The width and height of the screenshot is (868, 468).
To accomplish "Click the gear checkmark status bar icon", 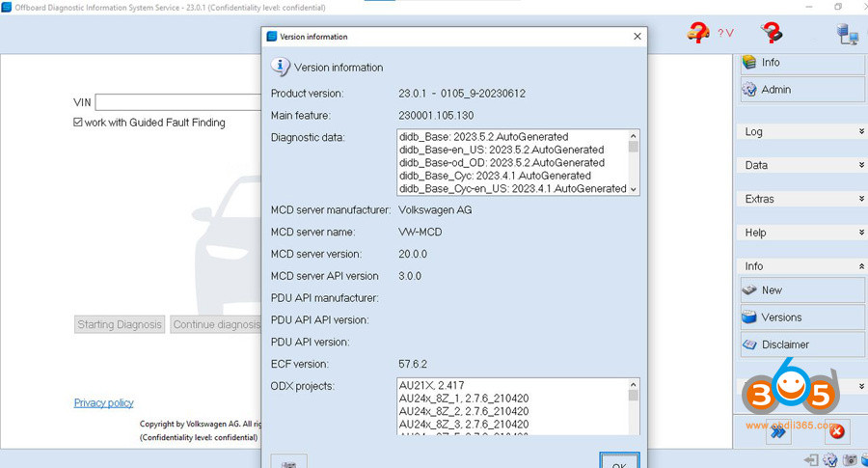I will click(x=829, y=459).
